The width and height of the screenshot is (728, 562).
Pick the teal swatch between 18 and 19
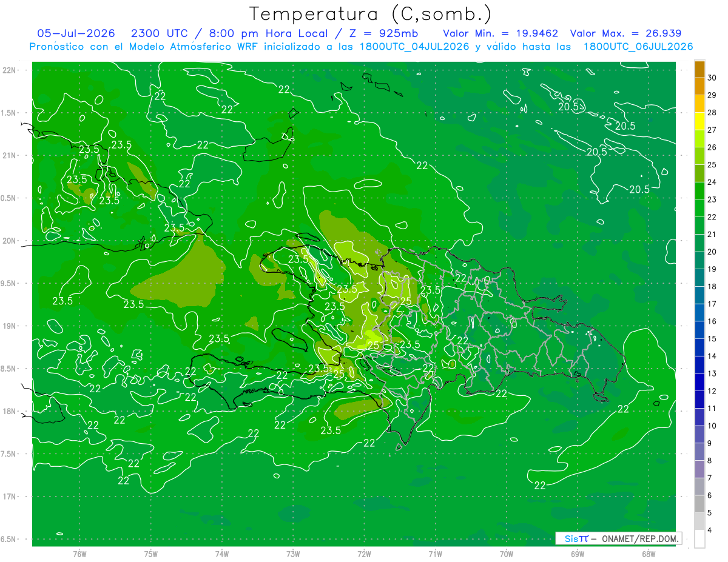pyautogui.click(x=699, y=278)
